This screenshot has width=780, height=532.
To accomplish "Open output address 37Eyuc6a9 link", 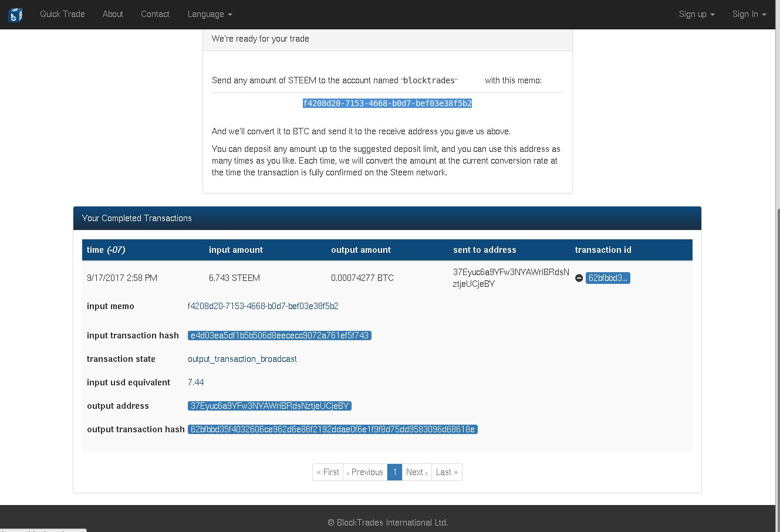I will pyautogui.click(x=269, y=406).
